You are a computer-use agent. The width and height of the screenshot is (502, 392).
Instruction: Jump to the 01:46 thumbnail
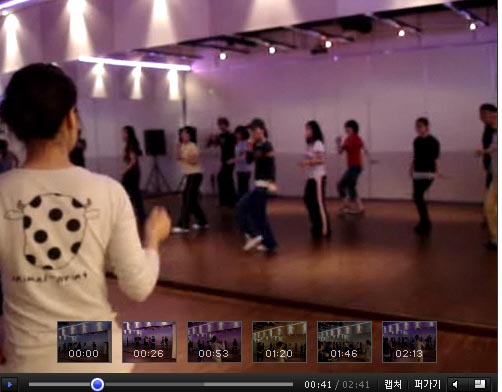click(x=344, y=342)
